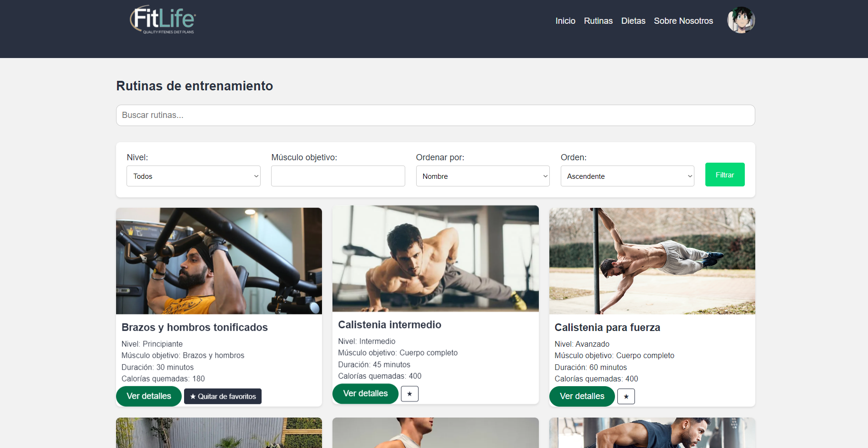
Task: Open Rutinas nav link
Action: point(598,21)
